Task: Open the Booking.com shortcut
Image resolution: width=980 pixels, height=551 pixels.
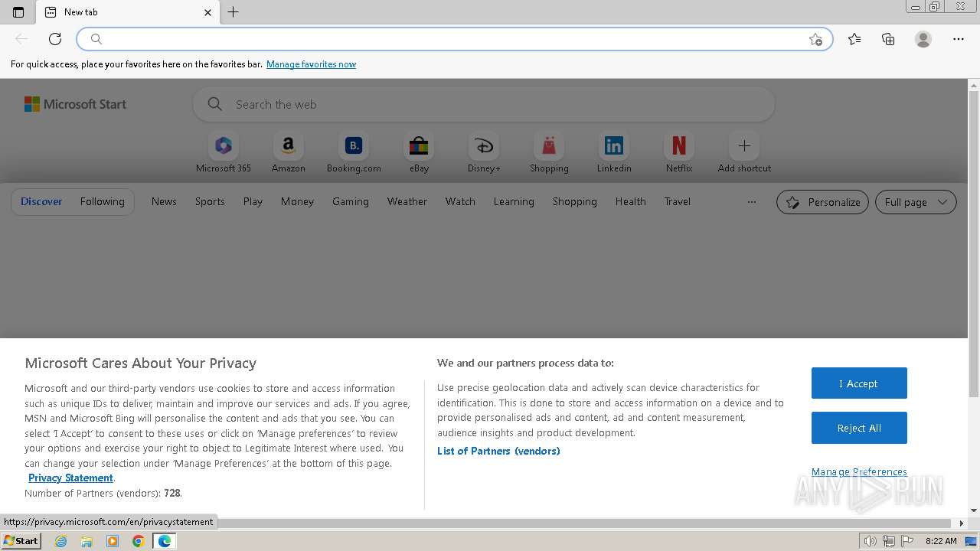Action: point(354,153)
